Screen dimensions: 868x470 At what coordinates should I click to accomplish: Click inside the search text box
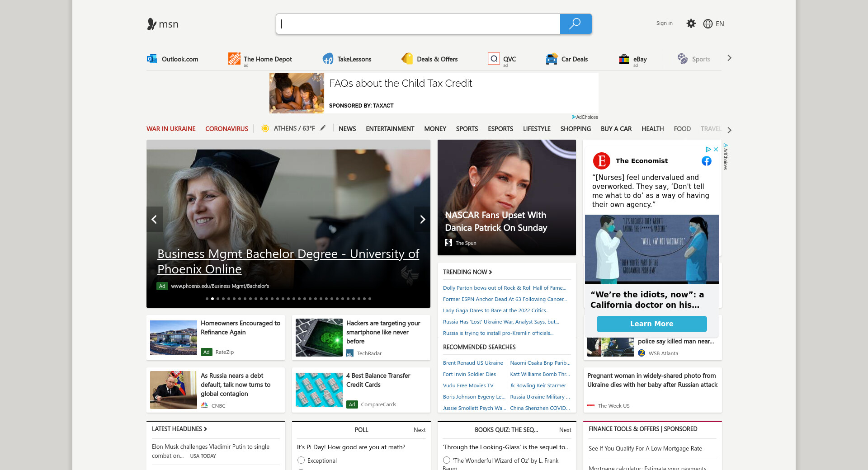(418, 24)
